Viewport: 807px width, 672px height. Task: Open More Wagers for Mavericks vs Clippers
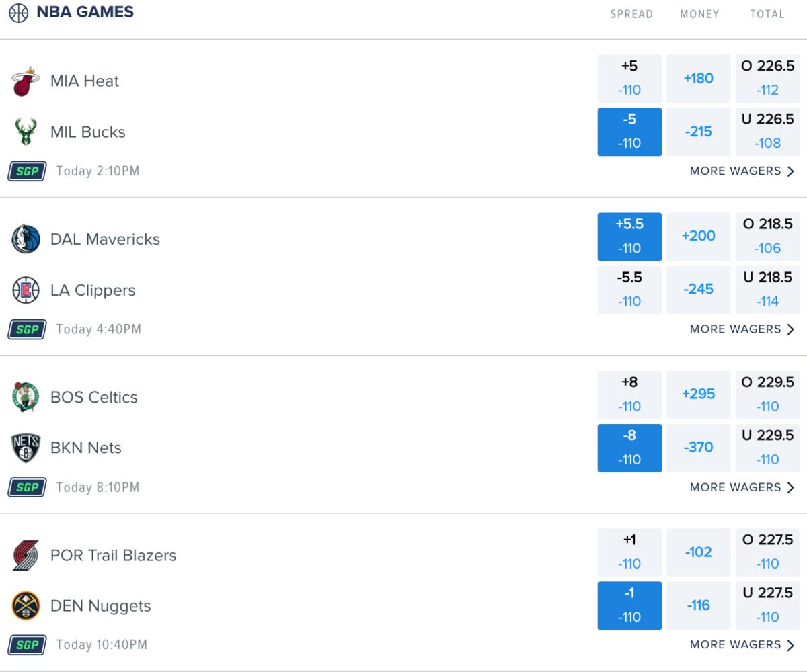click(742, 329)
